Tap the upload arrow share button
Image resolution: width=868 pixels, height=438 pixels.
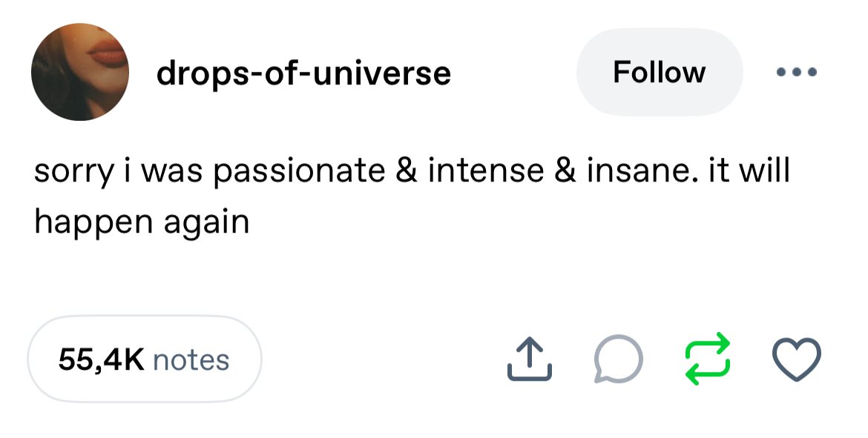point(530,360)
